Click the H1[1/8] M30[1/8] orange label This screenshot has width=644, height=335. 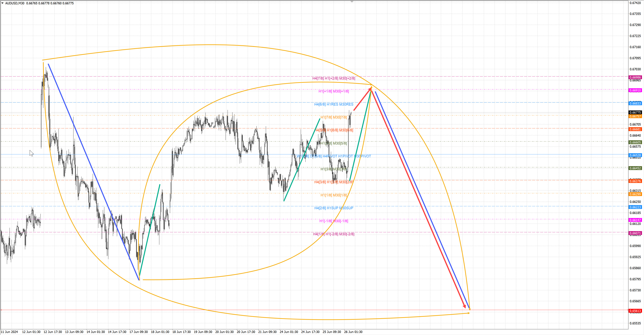[334, 195]
